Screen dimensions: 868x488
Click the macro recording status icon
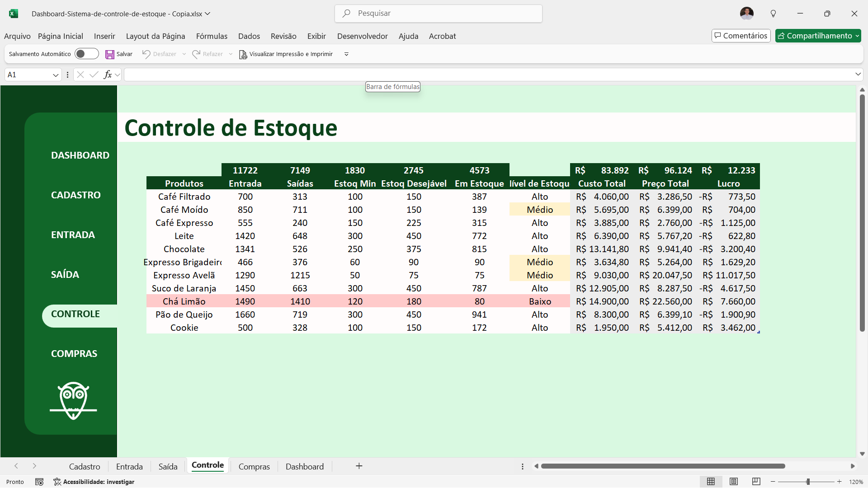point(39,482)
